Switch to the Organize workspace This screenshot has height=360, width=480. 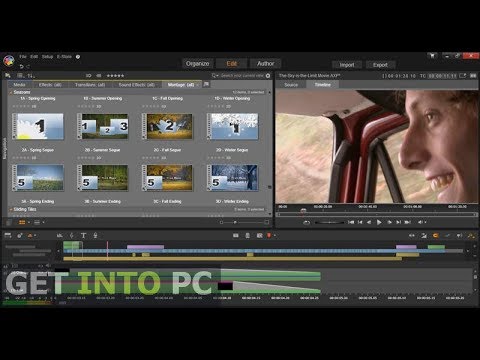[x=198, y=64]
